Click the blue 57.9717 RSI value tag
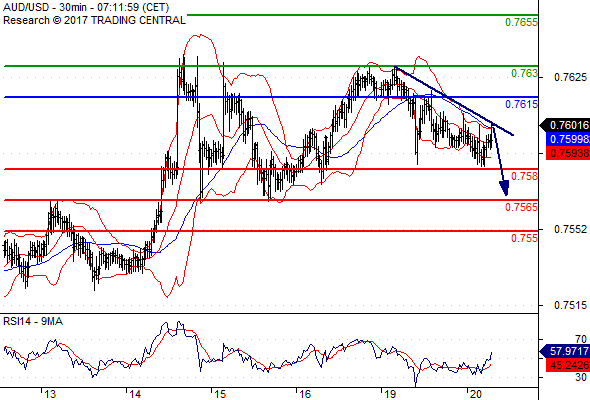Screen dimensions: 590x400 click(x=565, y=351)
